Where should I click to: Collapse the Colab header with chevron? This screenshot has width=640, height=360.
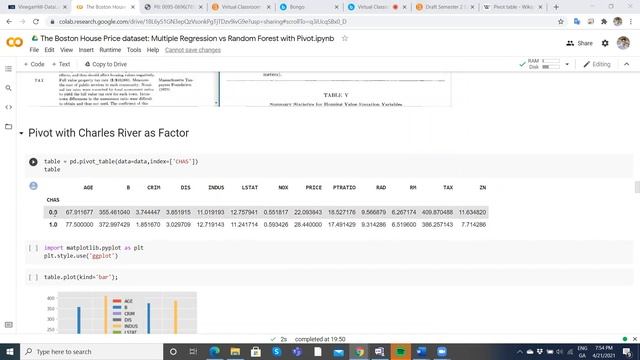pyautogui.click(x=627, y=64)
